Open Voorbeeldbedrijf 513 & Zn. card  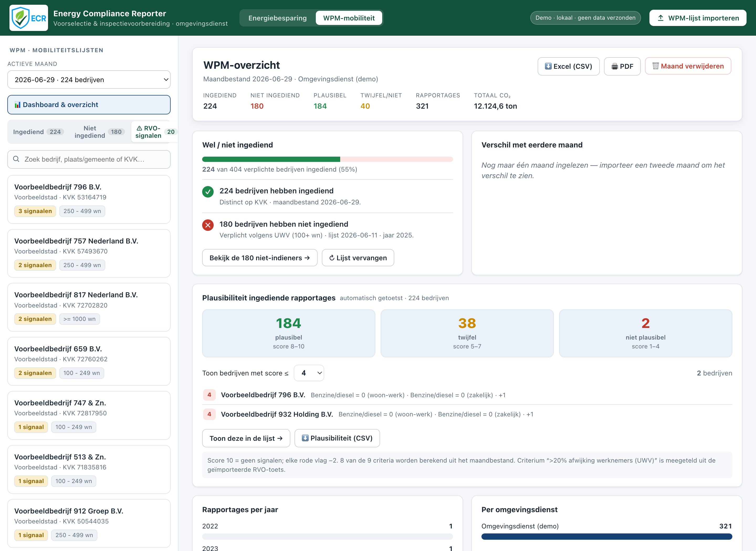[89, 469]
